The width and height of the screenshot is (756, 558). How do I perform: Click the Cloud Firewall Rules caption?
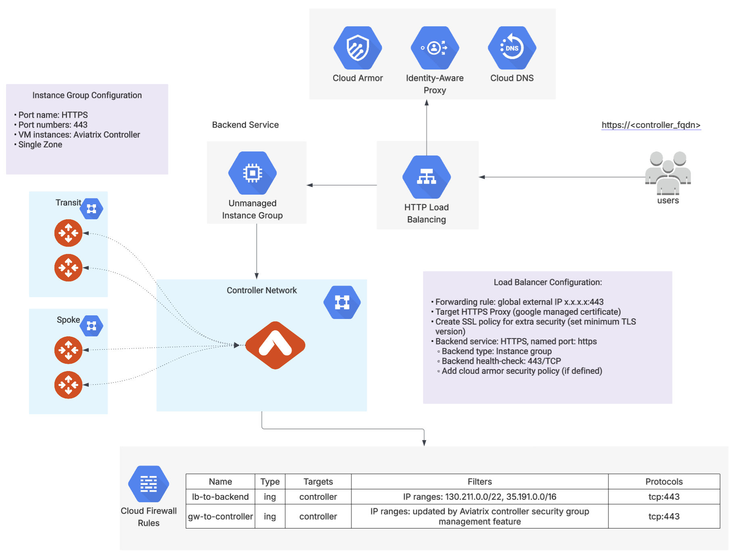click(148, 517)
